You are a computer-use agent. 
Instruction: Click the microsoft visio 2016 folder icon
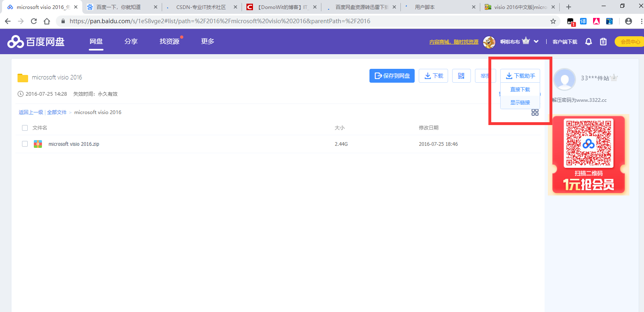(x=23, y=77)
